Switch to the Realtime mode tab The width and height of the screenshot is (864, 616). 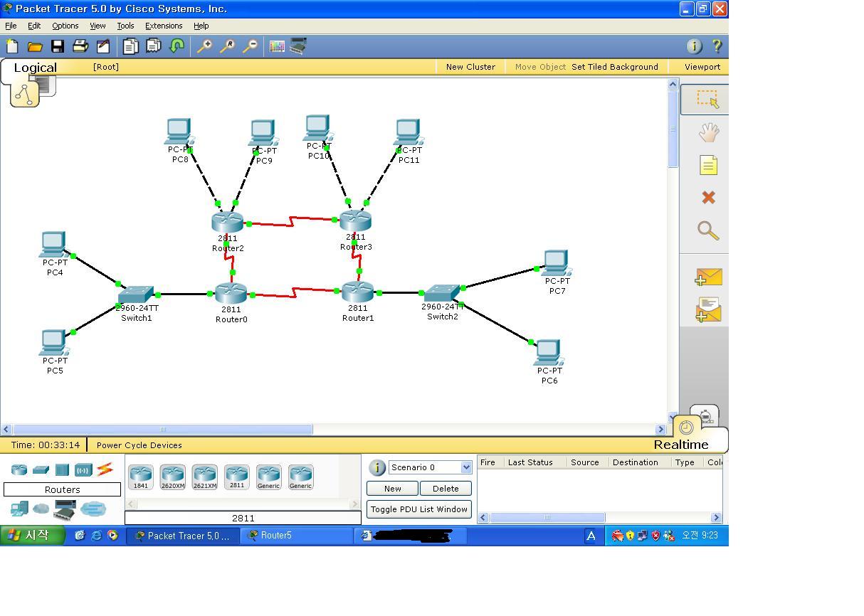[681, 445]
